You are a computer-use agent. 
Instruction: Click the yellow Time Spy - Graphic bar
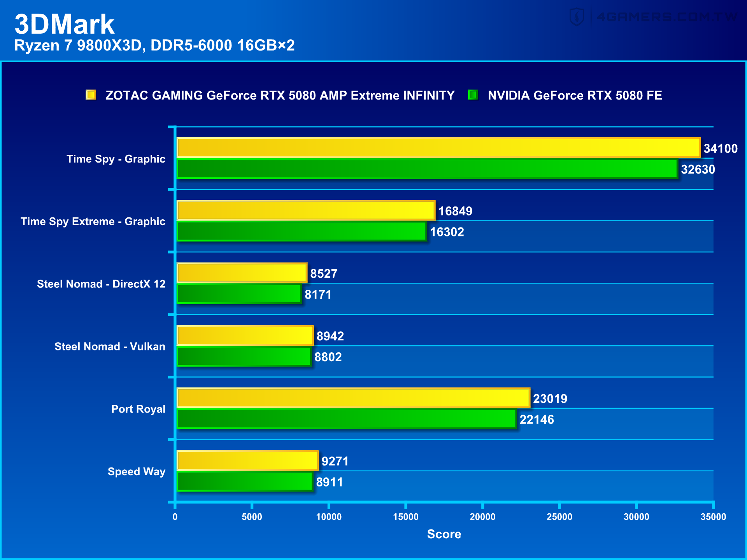tap(438, 148)
